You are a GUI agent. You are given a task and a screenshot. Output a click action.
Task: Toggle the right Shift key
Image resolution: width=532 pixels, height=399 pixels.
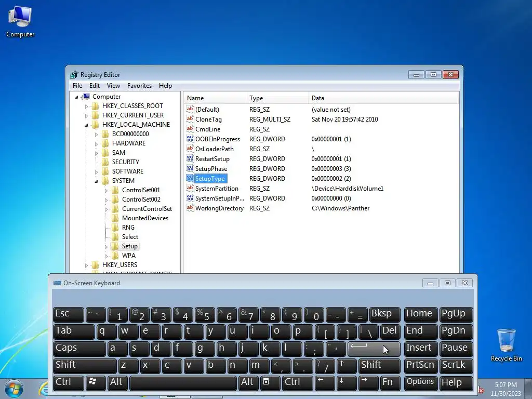[x=379, y=365]
